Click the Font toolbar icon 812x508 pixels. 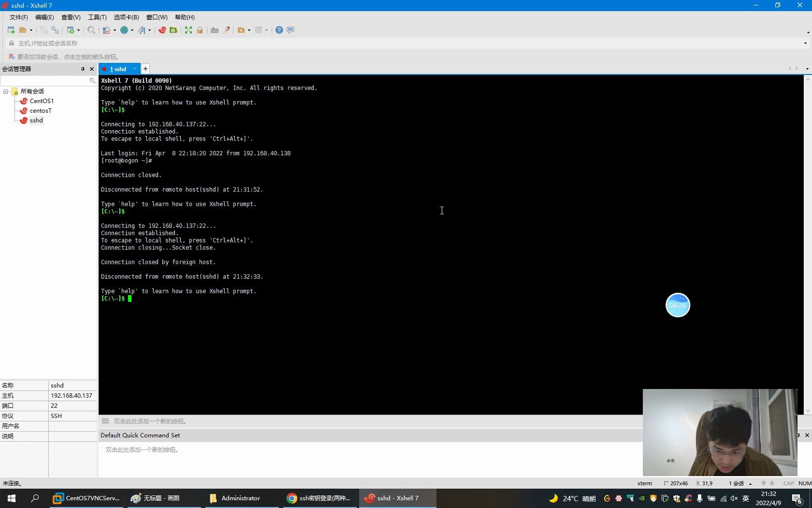click(142, 30)
